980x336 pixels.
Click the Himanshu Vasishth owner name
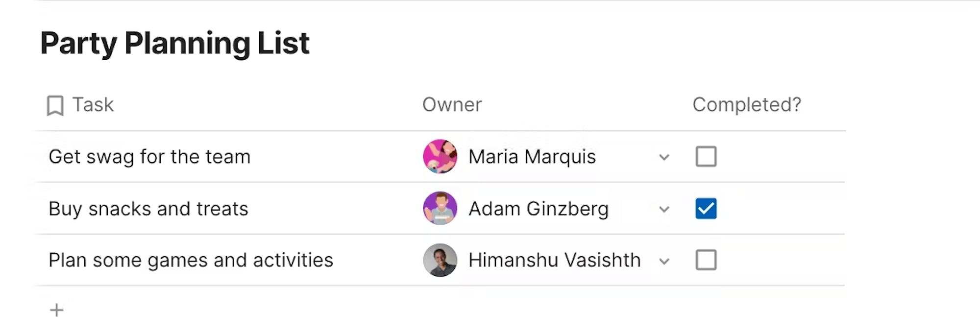tap(555, 260)
